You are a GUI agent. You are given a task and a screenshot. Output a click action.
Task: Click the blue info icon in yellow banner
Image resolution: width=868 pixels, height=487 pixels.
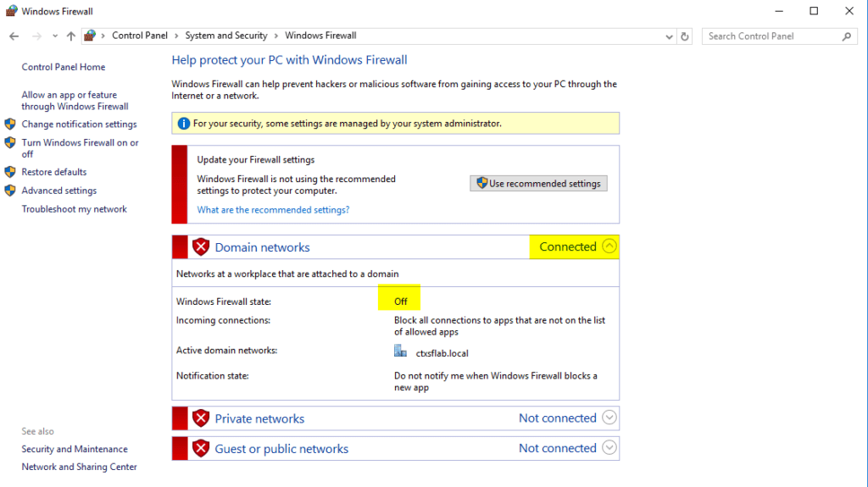(184, 124)
